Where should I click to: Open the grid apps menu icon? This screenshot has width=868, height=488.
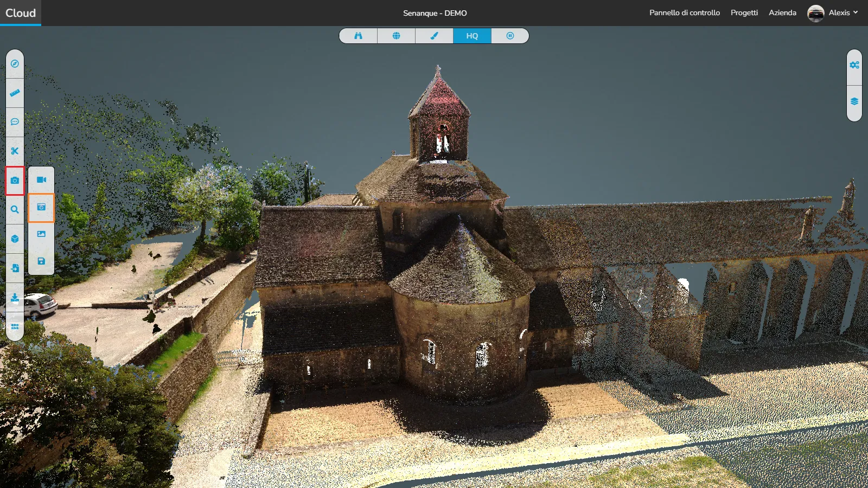point(15,326)
